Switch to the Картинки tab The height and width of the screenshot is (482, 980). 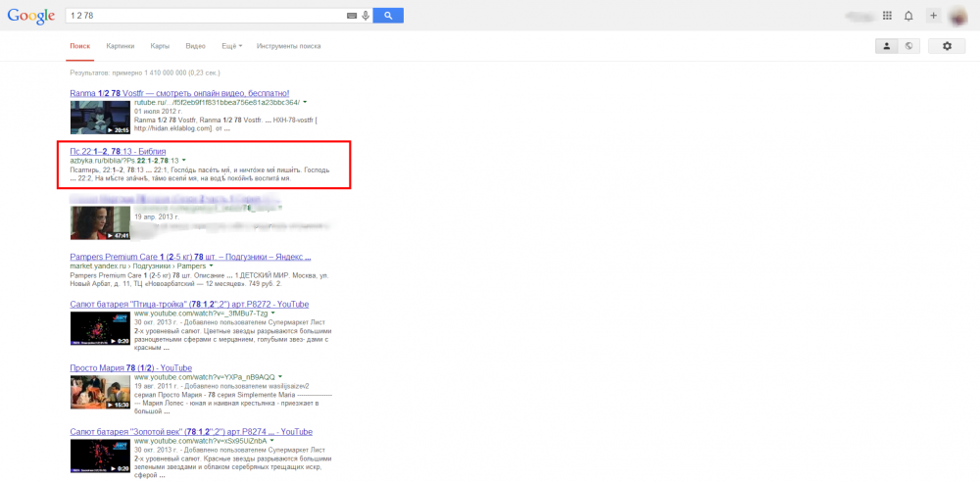tap(121, 46)
